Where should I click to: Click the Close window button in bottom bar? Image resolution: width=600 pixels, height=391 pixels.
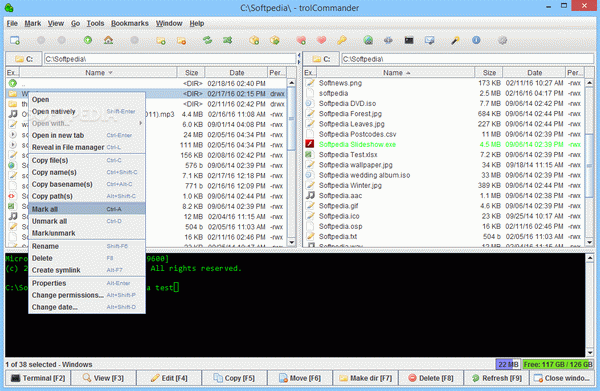point(562,378)
